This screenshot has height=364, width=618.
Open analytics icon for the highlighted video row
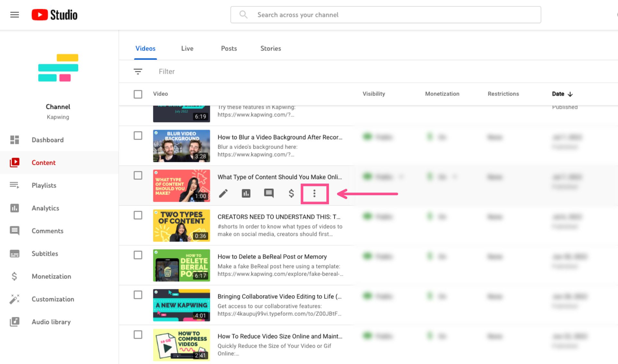click(246, 194)
